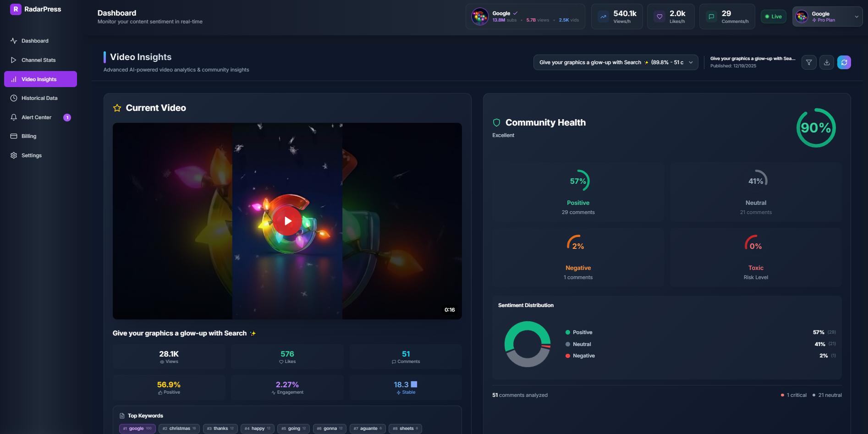Play the current video
Screen dimensions: 868x434
click(287, 220)
